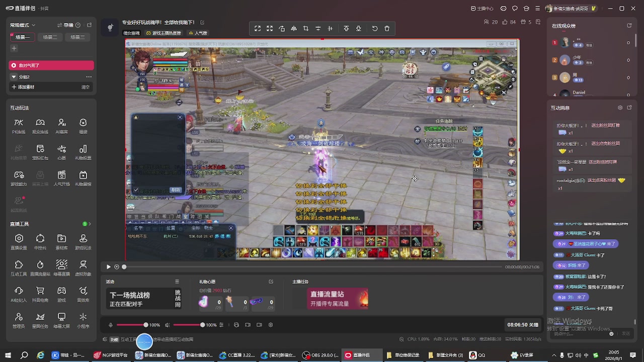The image size is (644, 362).
Task: Fit source to screen with first toolbar icon
Action: tap(258, 29)
